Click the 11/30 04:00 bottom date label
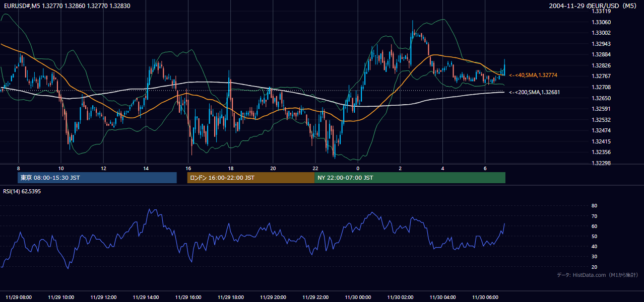This screenshot has height=302, width=644. [442, 297]
